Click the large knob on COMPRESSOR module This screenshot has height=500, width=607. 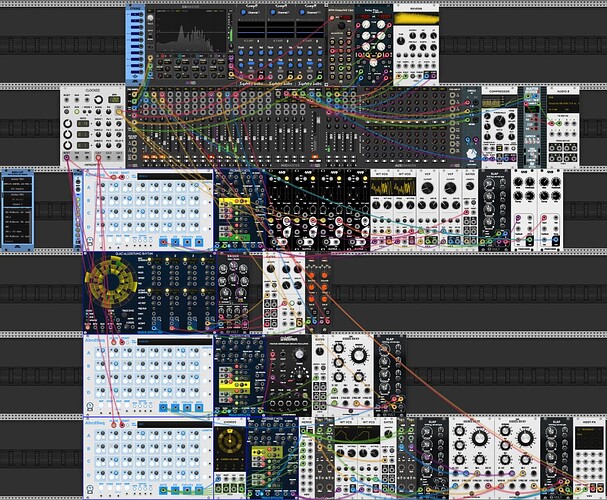[x=496, y=122]
